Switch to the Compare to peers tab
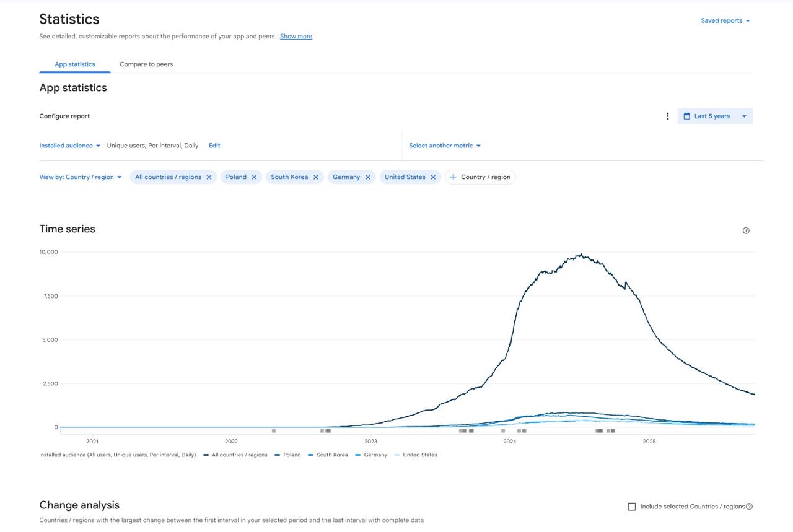This screenshot has height=532, width=793. coord(146,64)
